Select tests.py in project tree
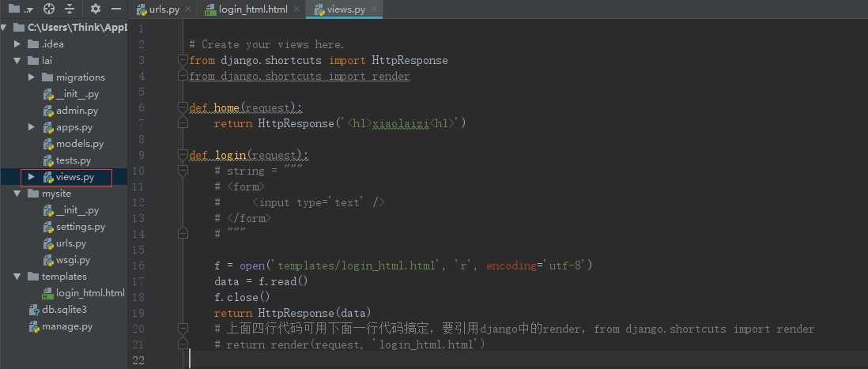Viewport: 868px width, 369px height. [x=74, y=160]
